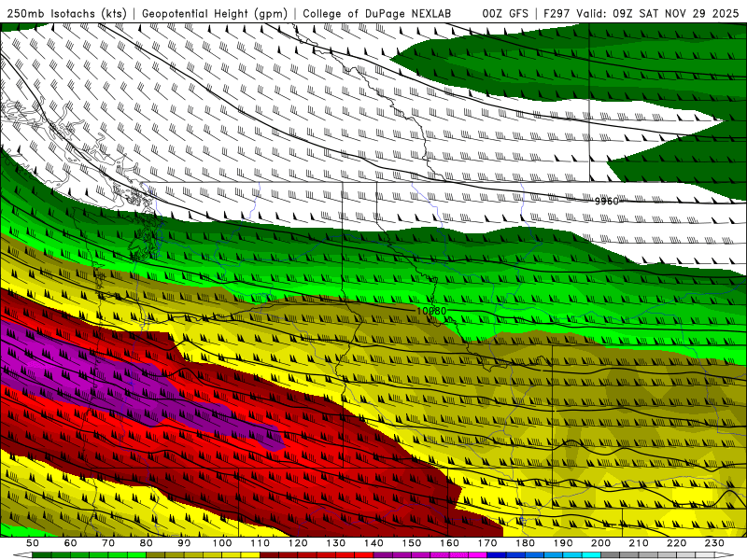Click the '180' value on the color scale
747x560 pixels.
tap(525, 543)
